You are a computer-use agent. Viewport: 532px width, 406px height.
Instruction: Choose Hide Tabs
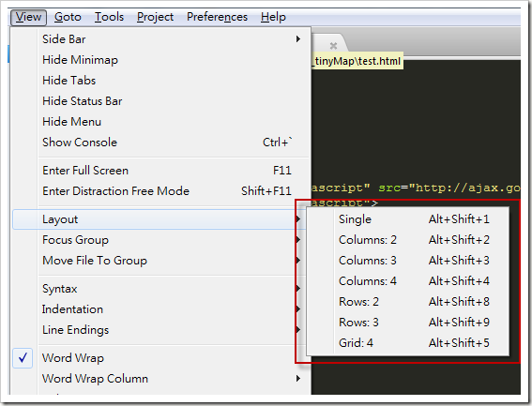pos(161,81)
